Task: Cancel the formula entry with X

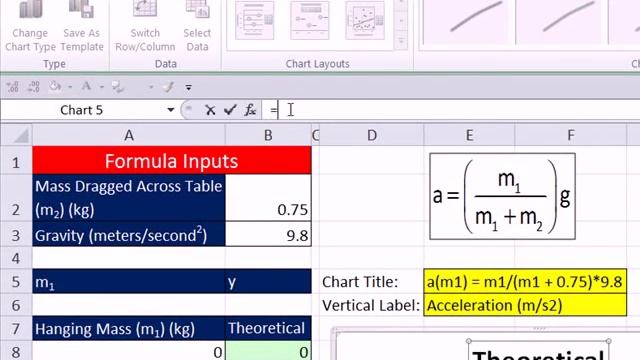Action: 210,110
